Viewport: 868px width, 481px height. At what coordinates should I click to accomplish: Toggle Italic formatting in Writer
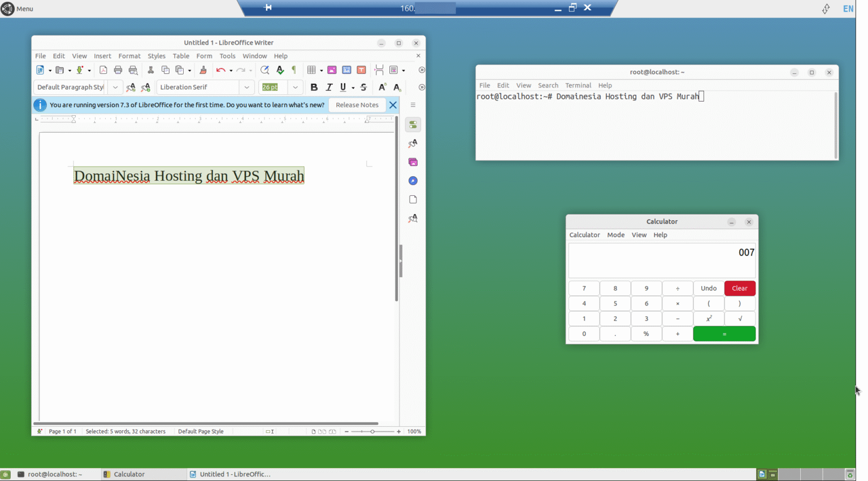pos(329,87)
